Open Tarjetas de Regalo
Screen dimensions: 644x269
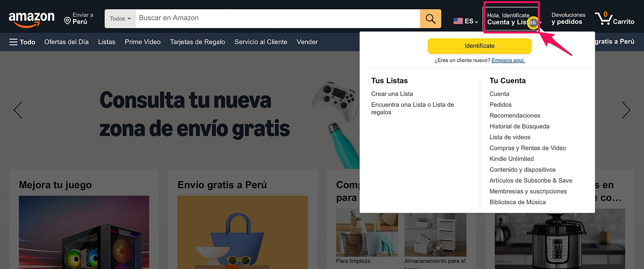coord(197,42)
